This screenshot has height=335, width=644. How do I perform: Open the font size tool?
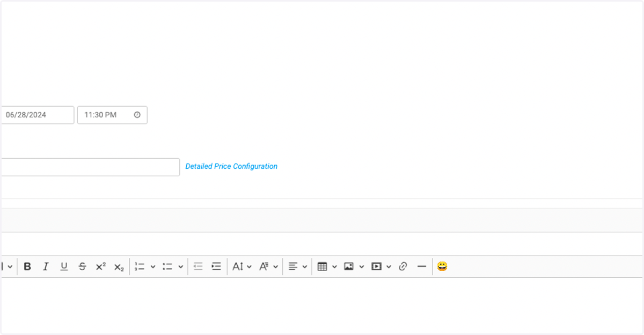[x=238, y=266]
